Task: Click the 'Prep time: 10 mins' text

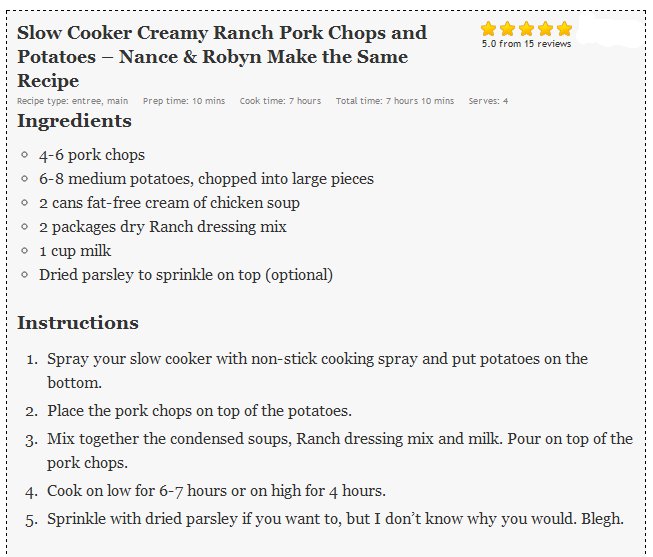Action: (184, 101)
